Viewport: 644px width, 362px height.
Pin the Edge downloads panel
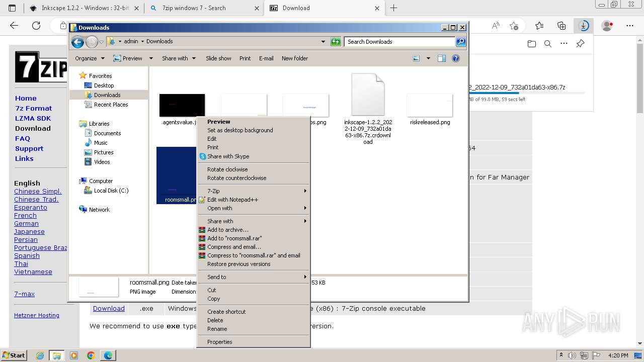(580, 44)
